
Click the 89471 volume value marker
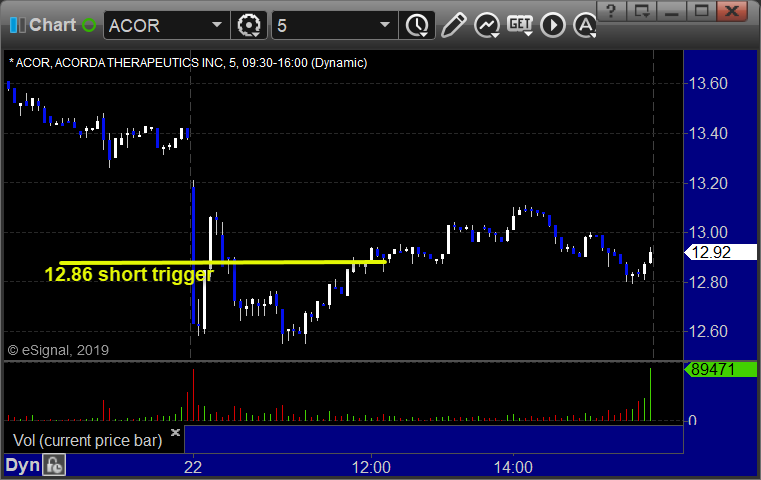720,369
